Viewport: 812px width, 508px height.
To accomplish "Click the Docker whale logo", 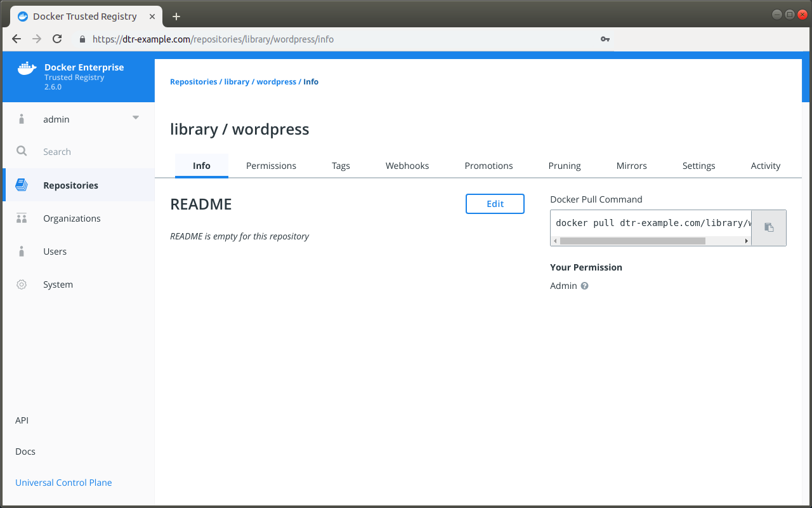I will [x=27, y=69].
